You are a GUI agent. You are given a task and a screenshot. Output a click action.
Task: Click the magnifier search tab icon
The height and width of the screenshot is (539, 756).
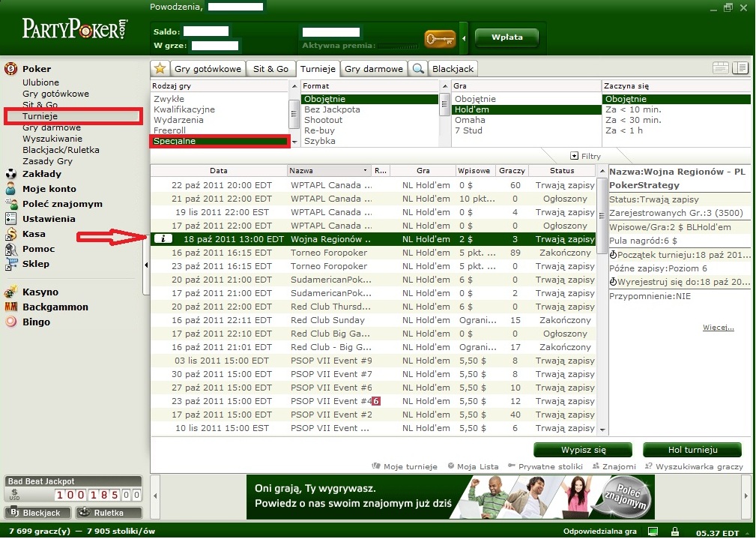point(418,68)
